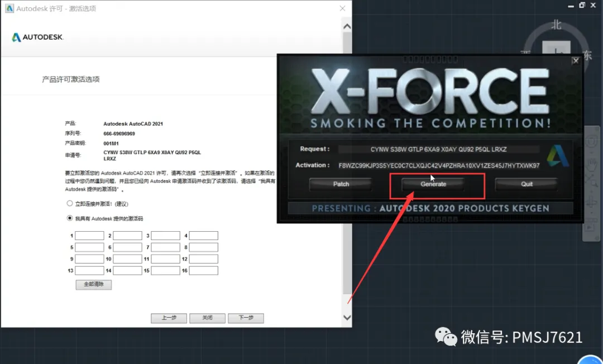Close the X-FORCE keygen window
The width and height of the screenshot is (603, 364).
point(575,60)
